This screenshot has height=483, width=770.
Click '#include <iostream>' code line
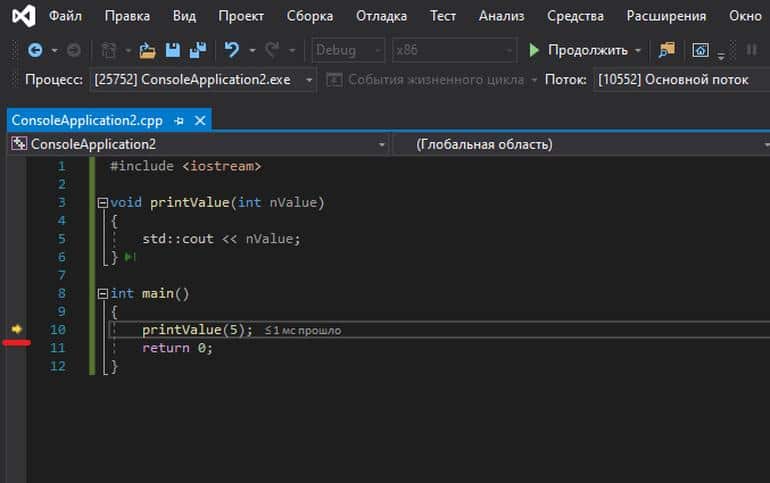[186, 166]
